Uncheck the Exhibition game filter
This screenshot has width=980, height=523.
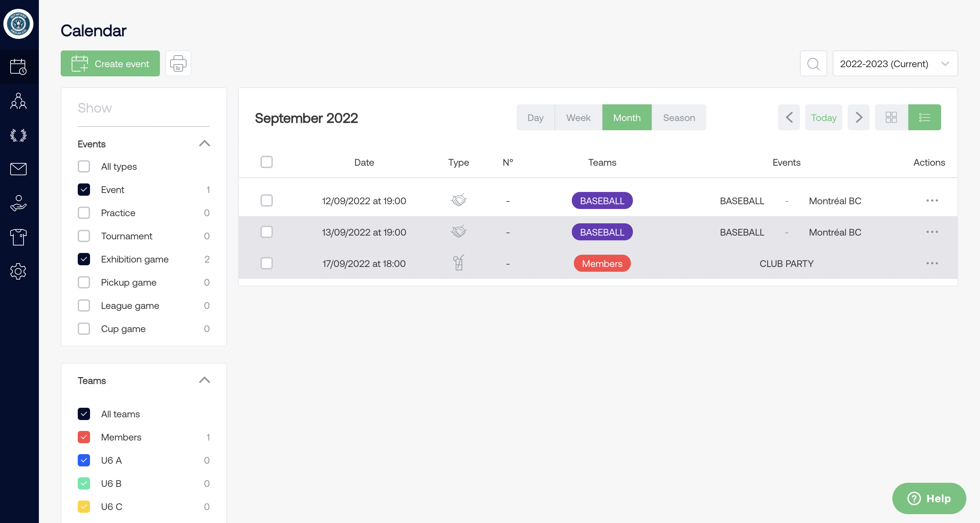point(84,259)
